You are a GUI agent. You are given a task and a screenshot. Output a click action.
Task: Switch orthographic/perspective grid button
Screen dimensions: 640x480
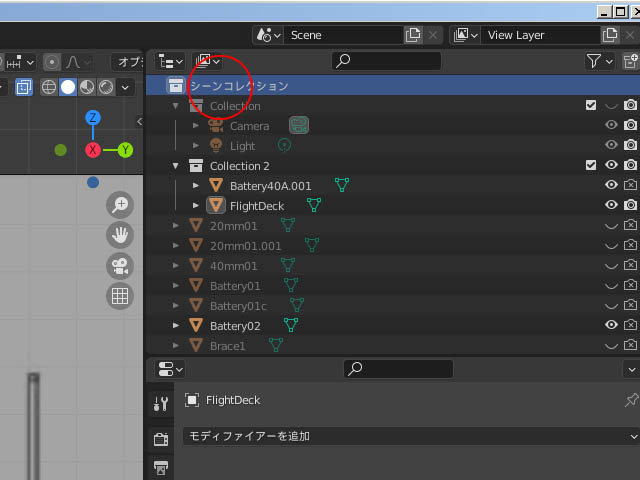(x=120, y=296)
